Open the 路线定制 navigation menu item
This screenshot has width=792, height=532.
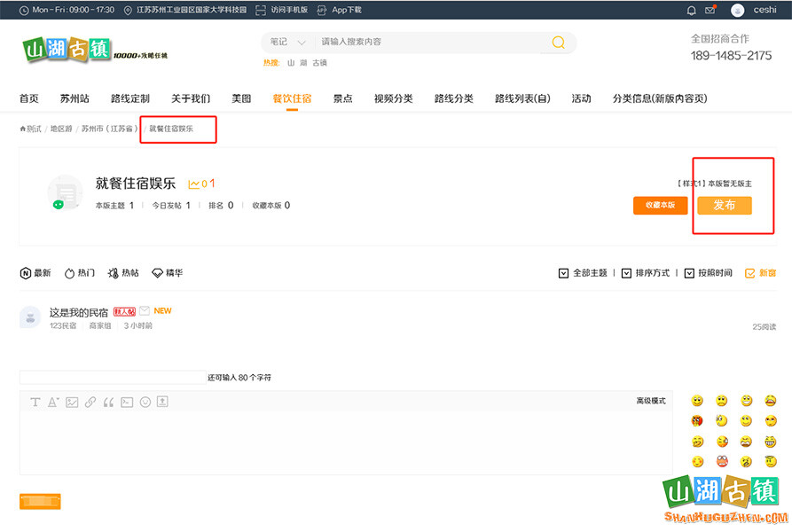[x=129, y=98]
